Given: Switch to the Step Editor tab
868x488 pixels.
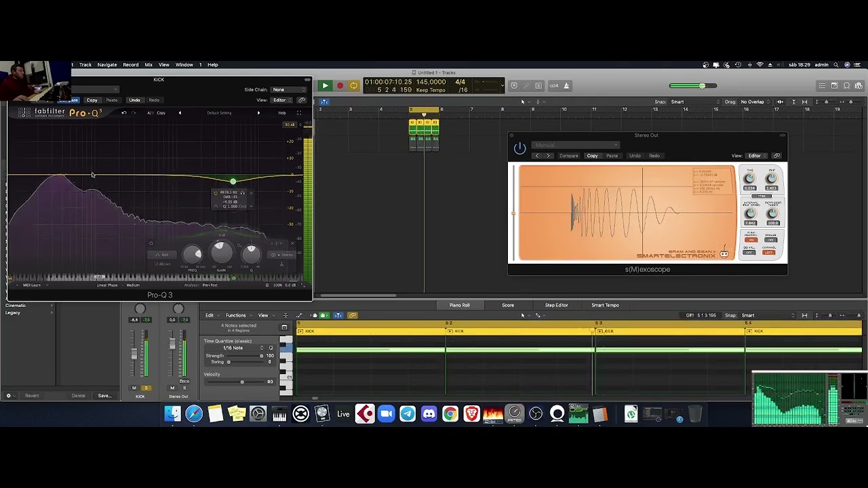Looking at the screenshot, I should point(556,305).
